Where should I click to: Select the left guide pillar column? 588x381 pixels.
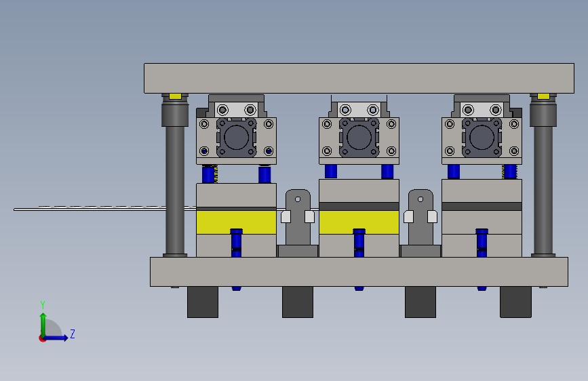click(175, 190)
